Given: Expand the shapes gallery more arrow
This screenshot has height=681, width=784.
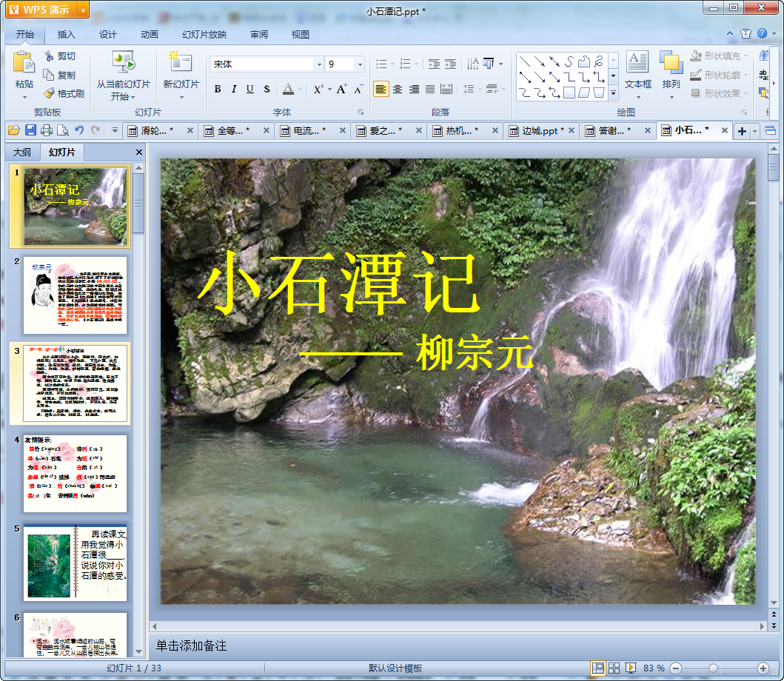Looking at the screenshot, I should (614, 93).
